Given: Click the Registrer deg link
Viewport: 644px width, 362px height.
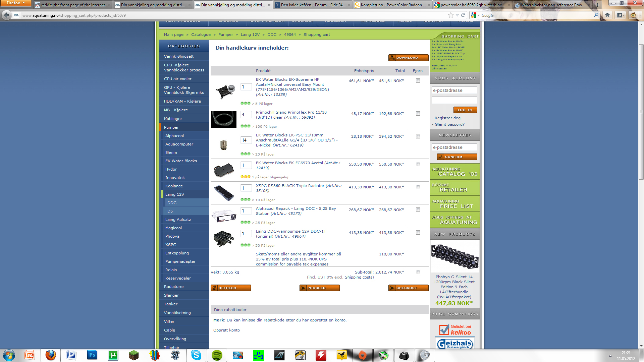Looking at the screenshot, I should pos(447,118).
